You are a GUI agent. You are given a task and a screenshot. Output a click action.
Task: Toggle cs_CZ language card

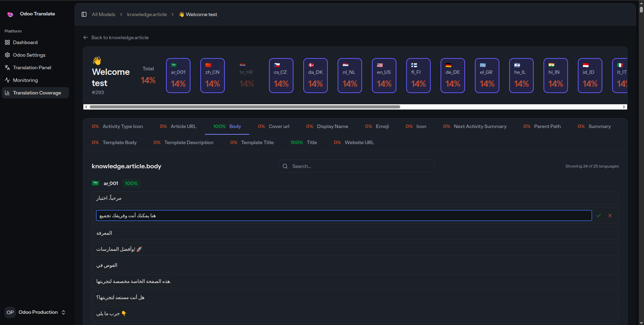tap(281, 76)
